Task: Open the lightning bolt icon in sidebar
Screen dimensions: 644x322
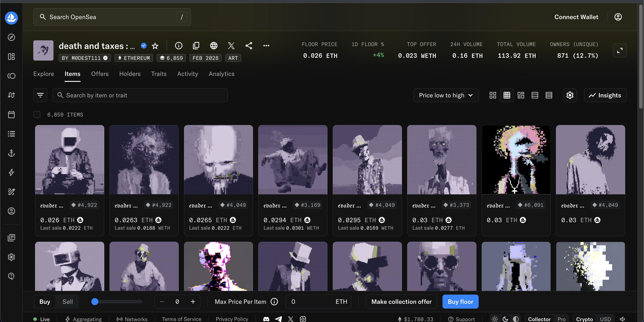Action: [11, 172]
